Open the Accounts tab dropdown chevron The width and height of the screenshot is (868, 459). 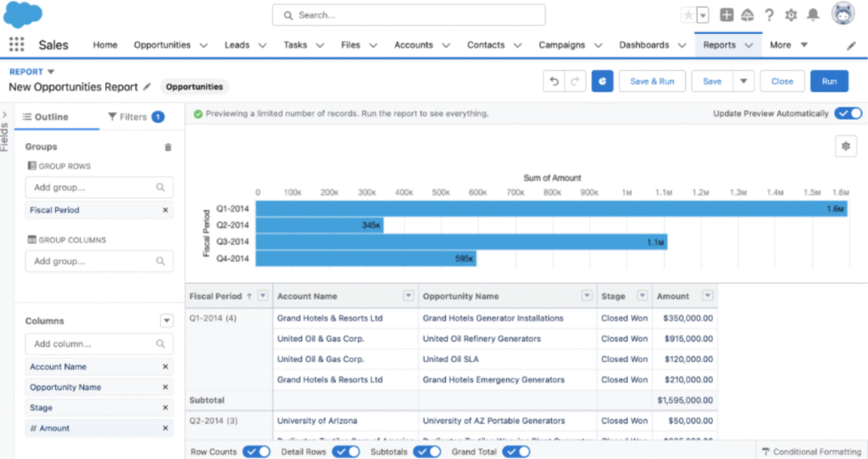(x=446, y=46)
